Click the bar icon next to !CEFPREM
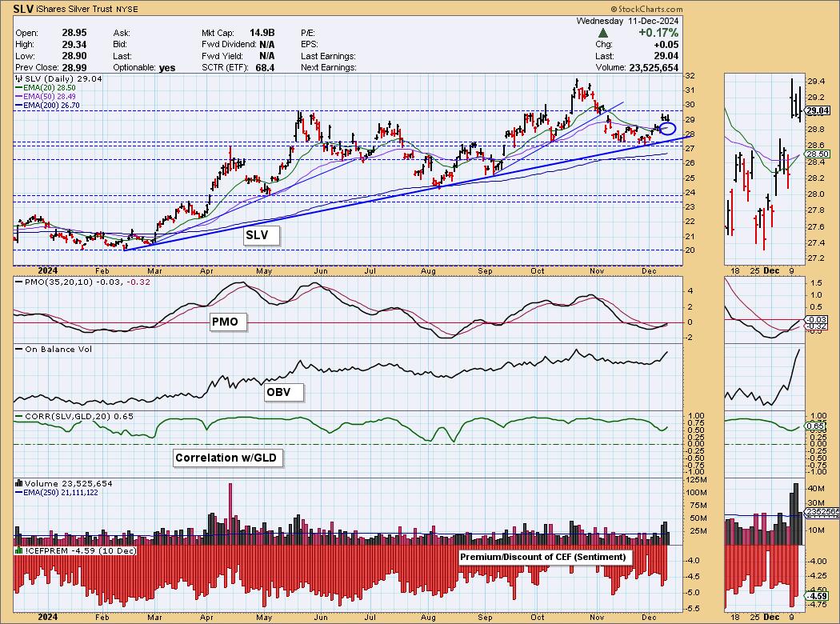The image size is (840, 624). (19, 550)
